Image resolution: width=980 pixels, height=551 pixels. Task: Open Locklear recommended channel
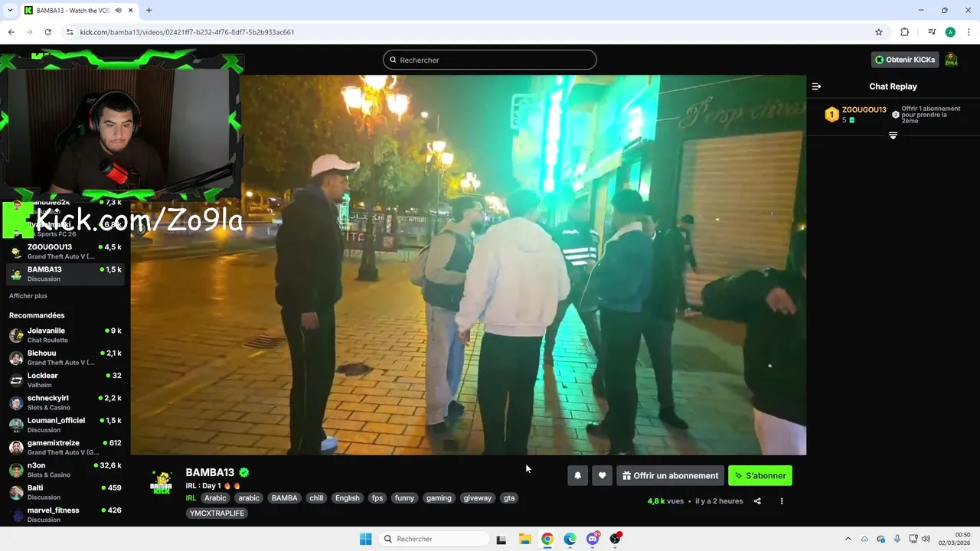tap(65, 380)
